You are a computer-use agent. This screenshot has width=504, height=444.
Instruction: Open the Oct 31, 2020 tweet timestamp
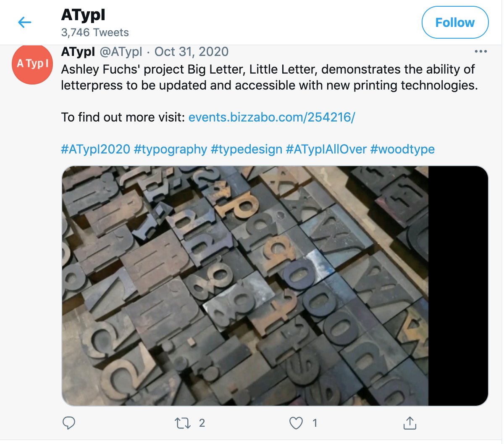click(192, 52)
